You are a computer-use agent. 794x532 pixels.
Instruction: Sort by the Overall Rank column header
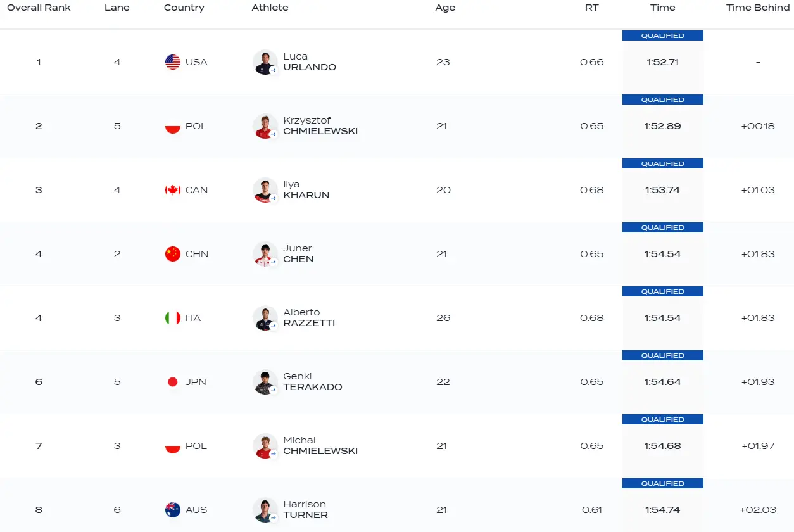pos(39,8)
